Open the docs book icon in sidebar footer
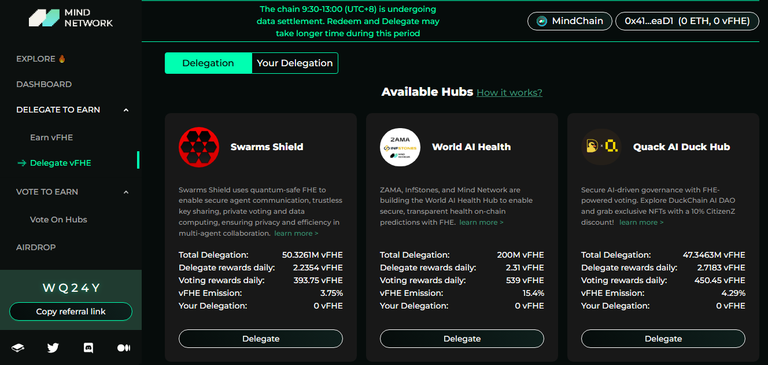 point(18,348)
